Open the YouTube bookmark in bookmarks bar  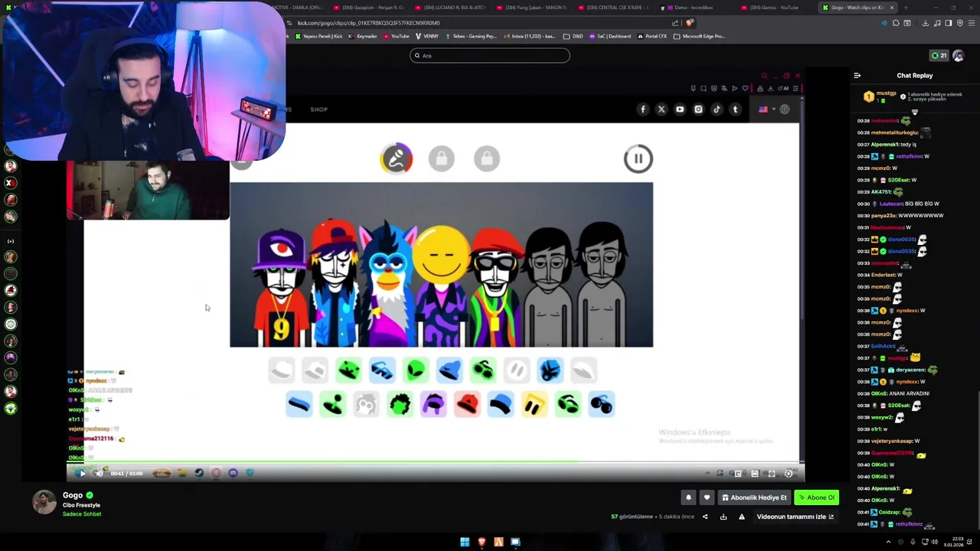[396, 36]
